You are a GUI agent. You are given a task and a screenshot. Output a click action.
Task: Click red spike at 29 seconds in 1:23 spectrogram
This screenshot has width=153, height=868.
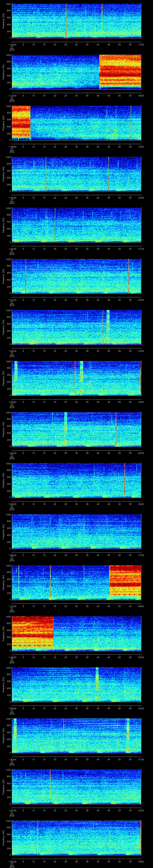pos(75,378)
